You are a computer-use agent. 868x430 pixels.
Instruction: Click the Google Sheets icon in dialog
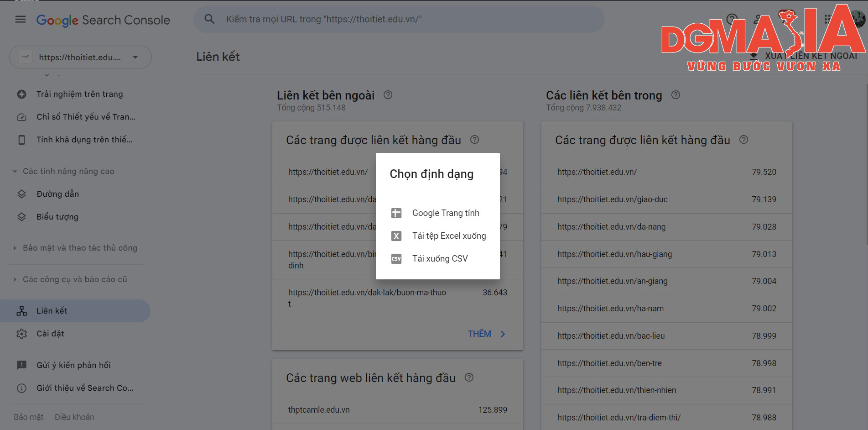[x=396, y=213]
